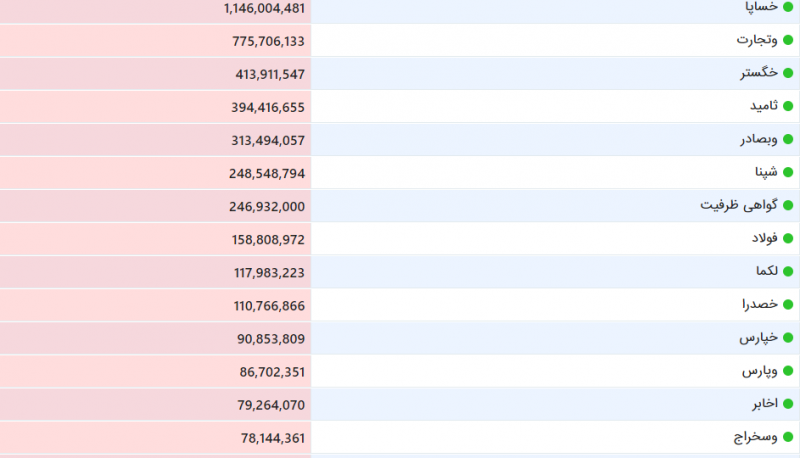Open the خصدرا symbol link

760,304
